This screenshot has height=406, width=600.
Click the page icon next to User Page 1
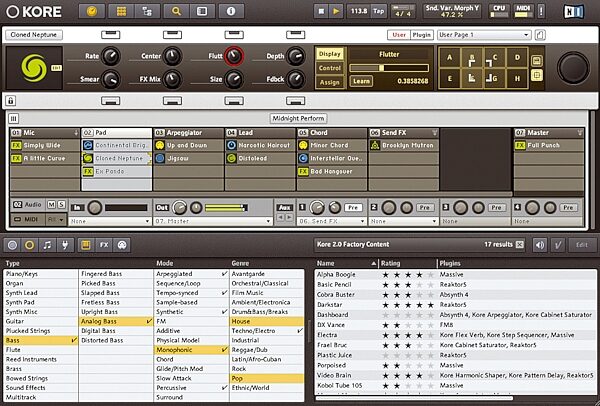(x=540, y=35)
